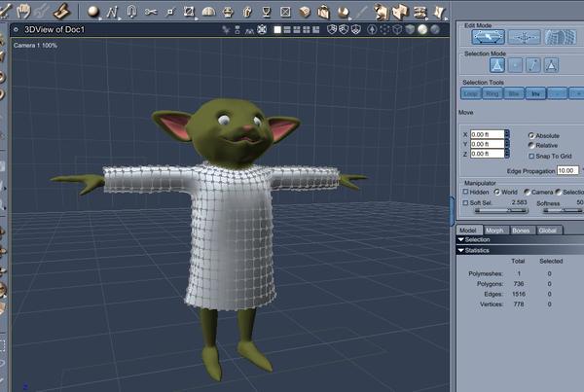Image resolution: width=584 pixels, height=392 pixels.
Task: Click the crossed box tool icon
Action: 285,12
